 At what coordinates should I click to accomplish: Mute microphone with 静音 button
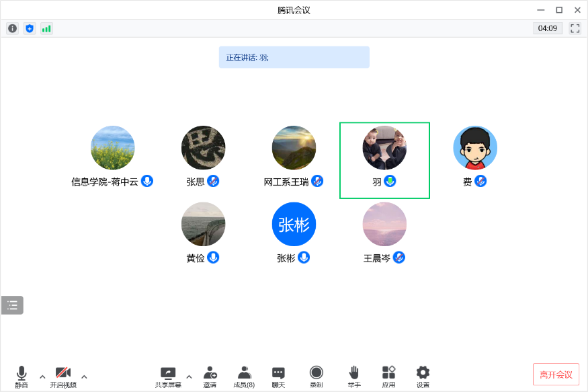click(22, 376)
